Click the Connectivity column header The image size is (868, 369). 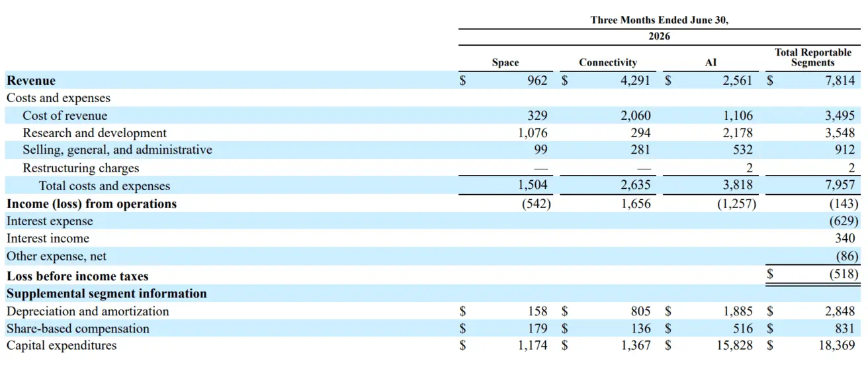point(608,63)
